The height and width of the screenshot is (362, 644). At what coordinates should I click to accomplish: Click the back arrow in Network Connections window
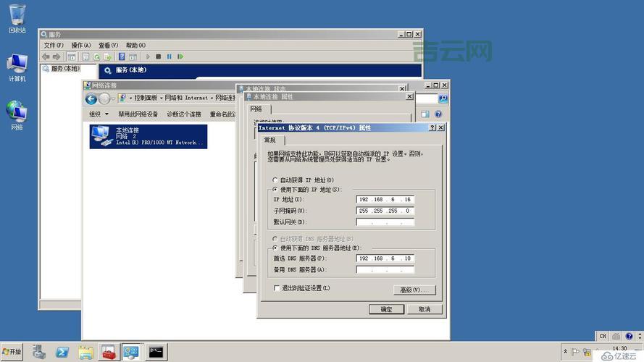(x=91, y=98)
